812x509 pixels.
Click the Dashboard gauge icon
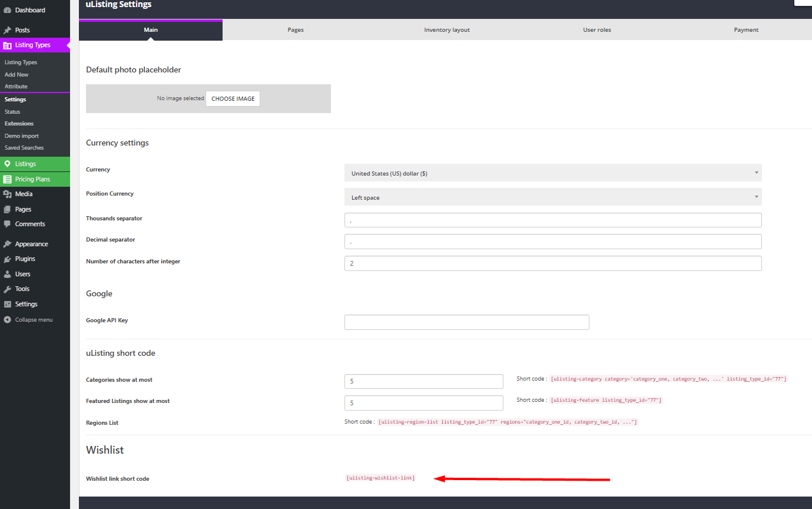point(7,10)
